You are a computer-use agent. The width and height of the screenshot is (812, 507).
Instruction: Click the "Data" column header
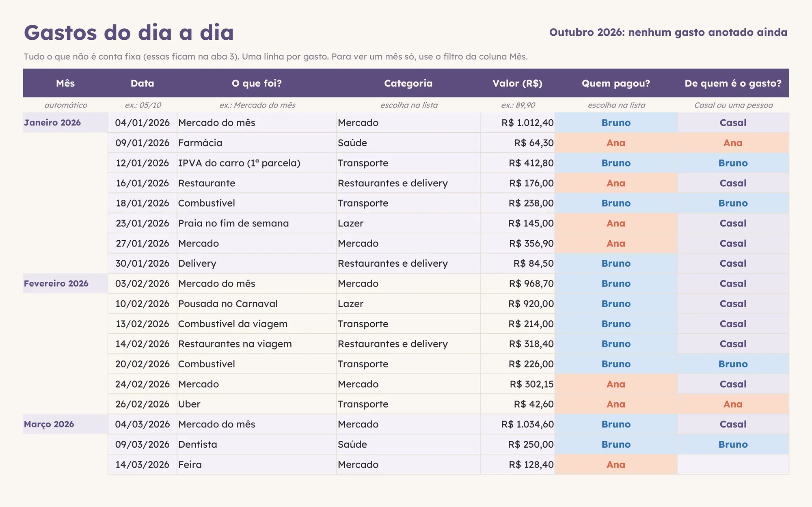coord(143,83)
